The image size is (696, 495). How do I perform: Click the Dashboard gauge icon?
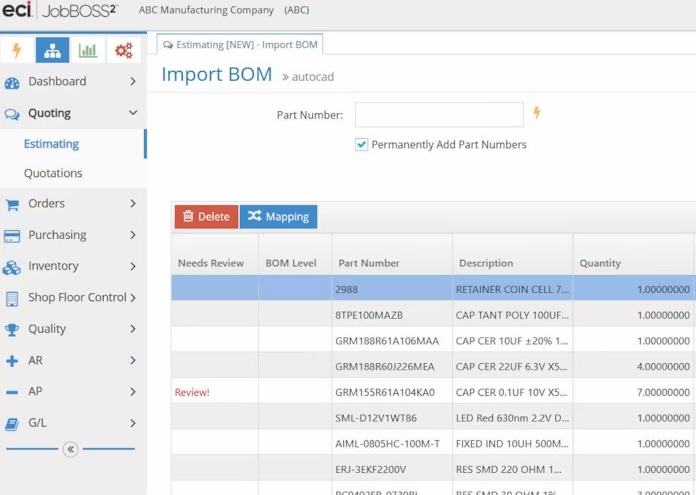12,83
